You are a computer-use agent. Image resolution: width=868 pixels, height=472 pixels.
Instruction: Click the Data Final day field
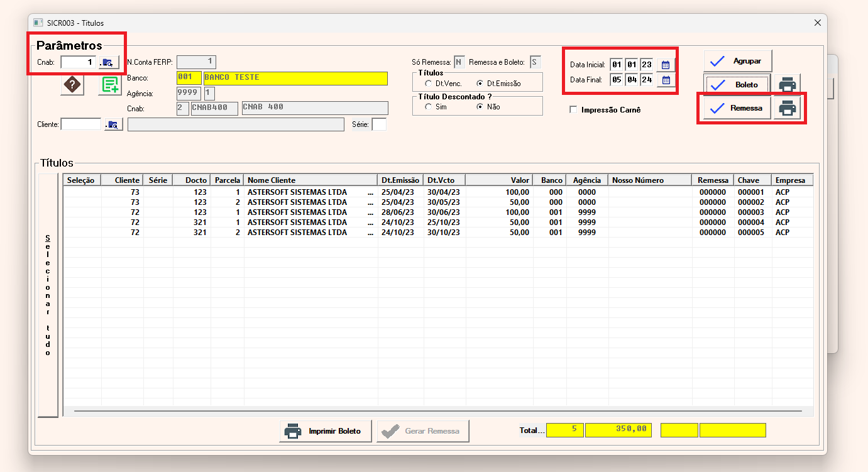pos(616,80)
